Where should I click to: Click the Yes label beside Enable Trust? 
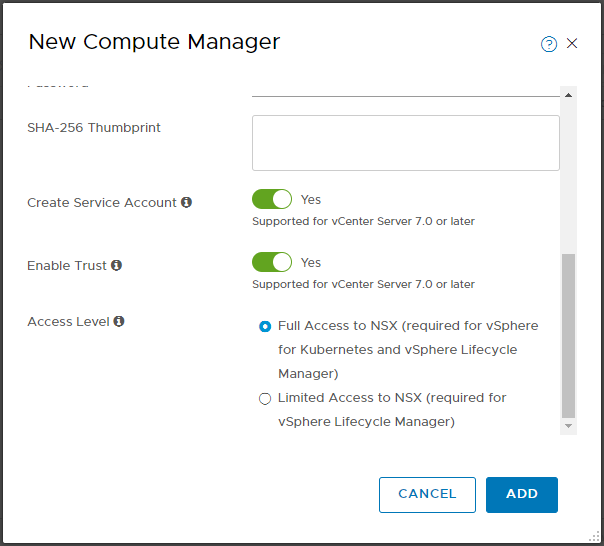coord(310,262)
